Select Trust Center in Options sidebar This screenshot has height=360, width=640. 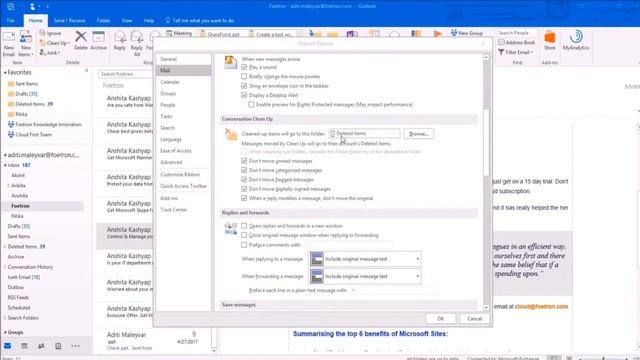click(183, 209)
